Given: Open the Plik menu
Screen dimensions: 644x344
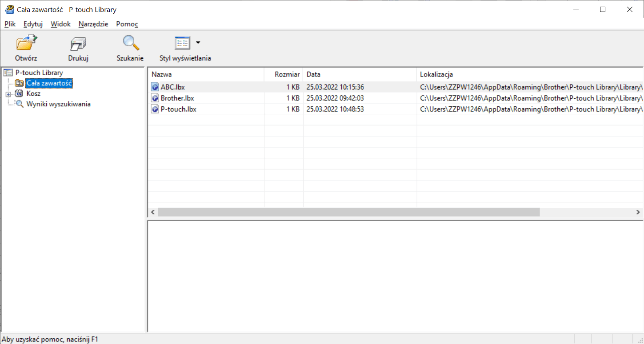Looking at the screenshot, I should tap(10, 24).
